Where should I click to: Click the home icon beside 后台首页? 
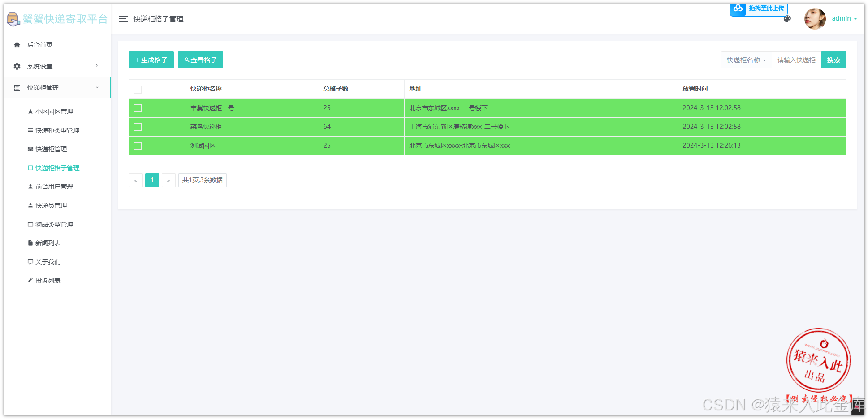(x=17, y=45)
